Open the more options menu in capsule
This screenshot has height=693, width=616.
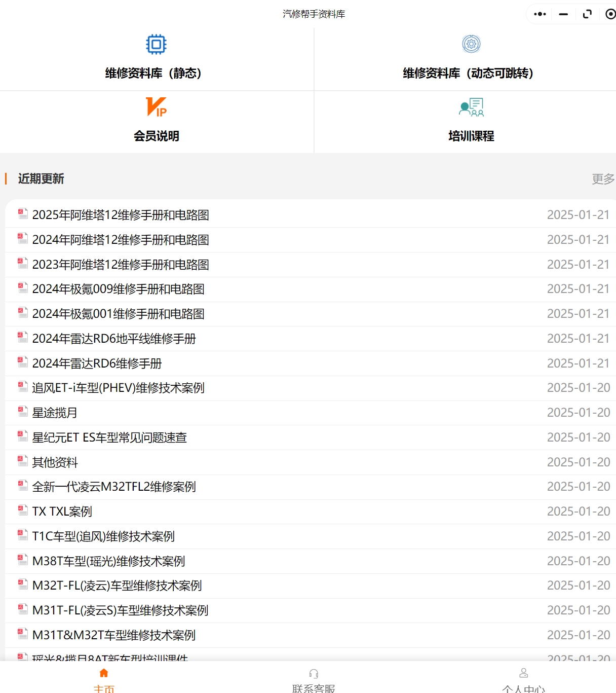coord(539,14)
